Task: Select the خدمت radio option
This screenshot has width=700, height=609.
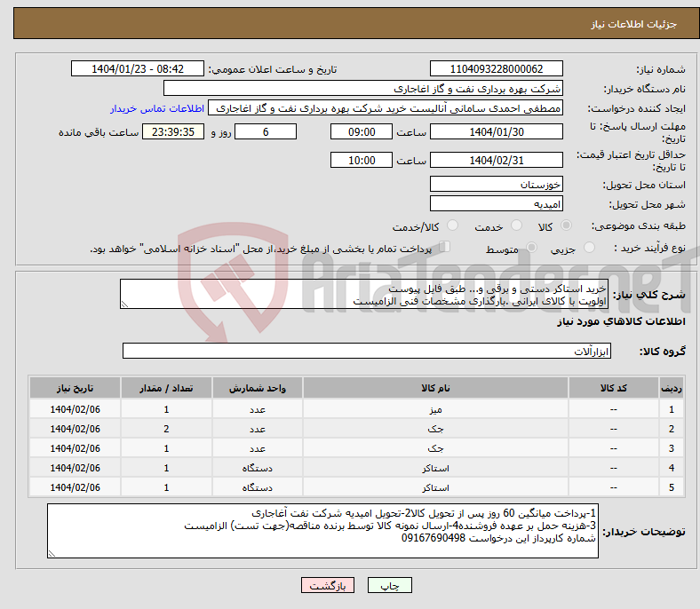Action: [x=513, y=226]
